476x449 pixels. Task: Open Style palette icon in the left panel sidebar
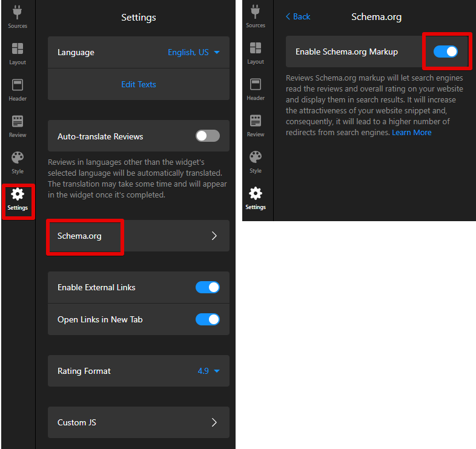18,162
